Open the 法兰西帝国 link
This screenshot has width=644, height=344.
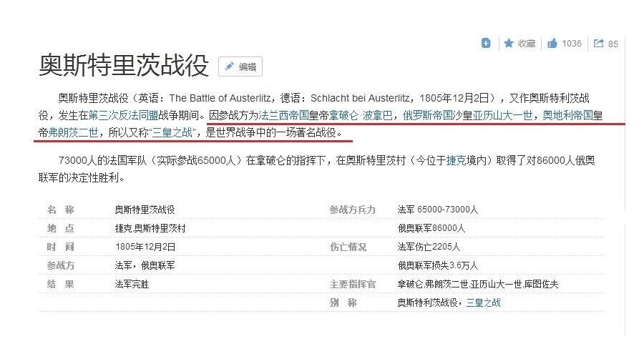(283, 114)
